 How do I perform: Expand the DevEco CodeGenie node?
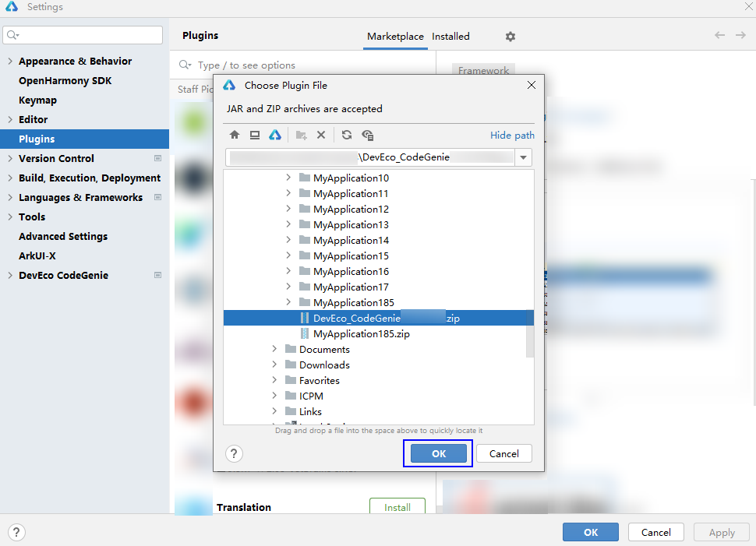coord(10,275)
